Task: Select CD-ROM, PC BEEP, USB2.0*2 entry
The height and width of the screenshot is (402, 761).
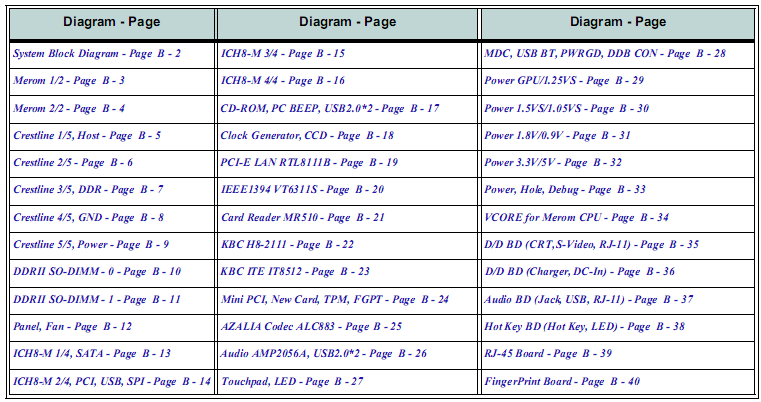Action: click(330, 108)
